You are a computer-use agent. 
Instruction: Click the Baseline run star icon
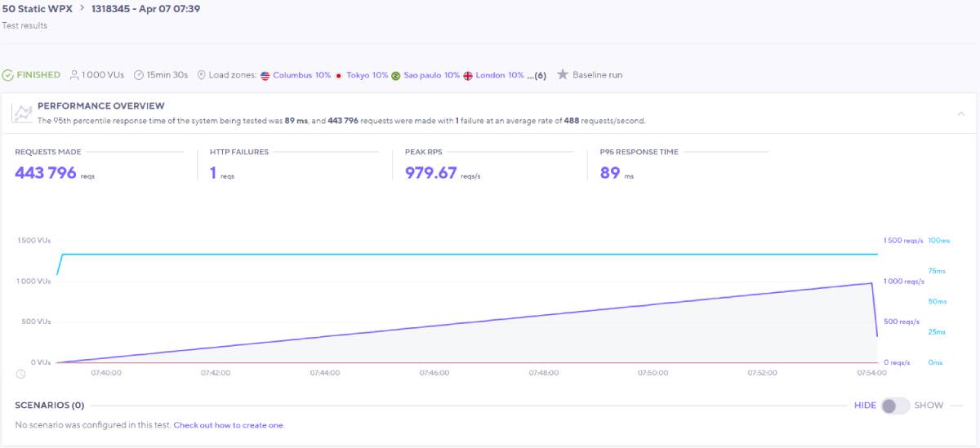point(563,75)
